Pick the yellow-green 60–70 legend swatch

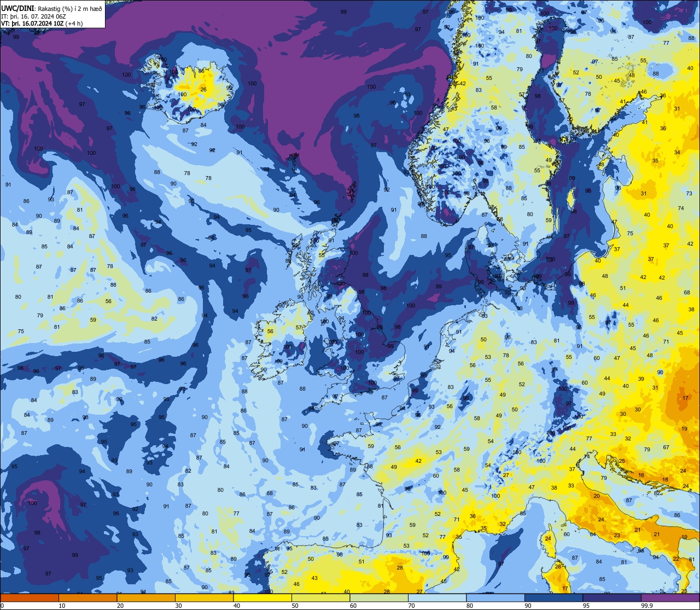(x=379, y=598)
